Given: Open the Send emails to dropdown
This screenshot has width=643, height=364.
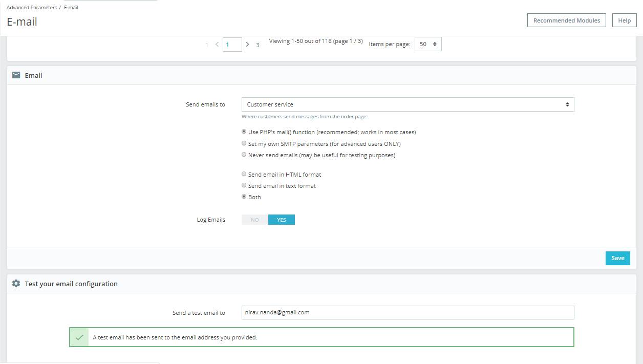Looking at the screenshot, I should (x=408, y=104).
